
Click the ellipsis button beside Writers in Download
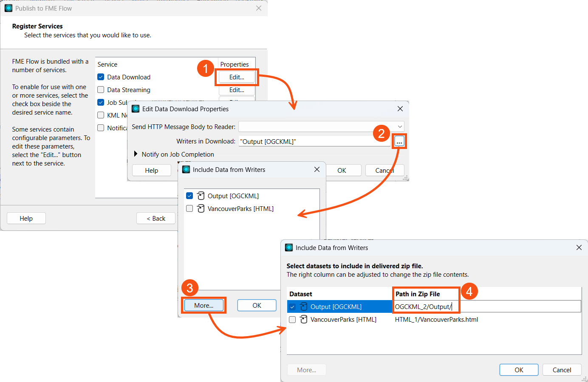399,142
